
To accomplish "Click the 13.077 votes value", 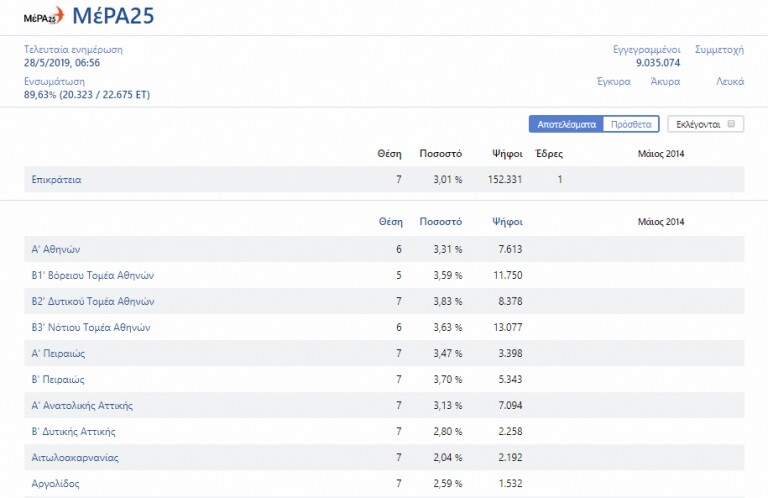I will click(507, 327).
